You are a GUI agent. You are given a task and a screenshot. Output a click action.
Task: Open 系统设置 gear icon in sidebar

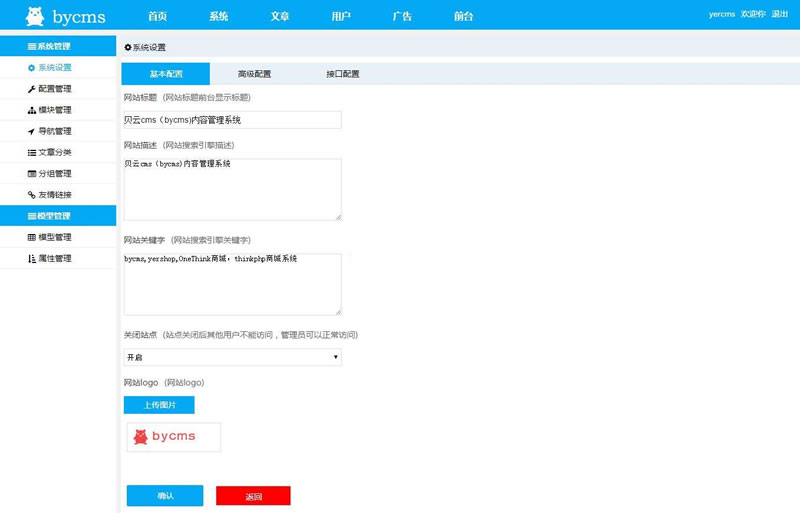tap(32, 68)
